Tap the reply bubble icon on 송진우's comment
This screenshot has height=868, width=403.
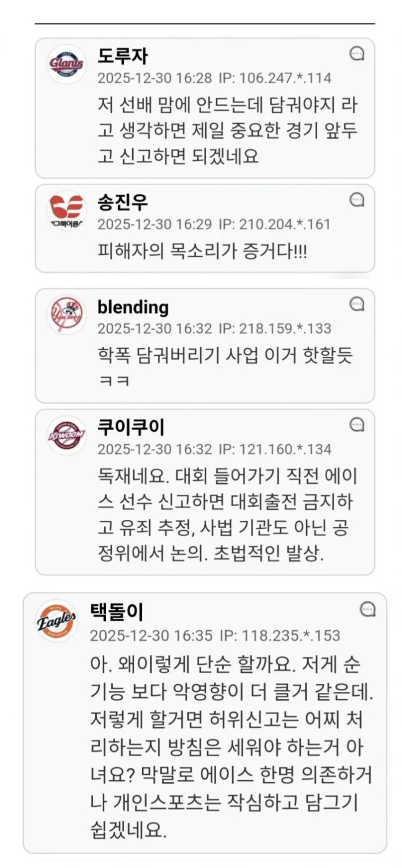[x=357, y=199]
